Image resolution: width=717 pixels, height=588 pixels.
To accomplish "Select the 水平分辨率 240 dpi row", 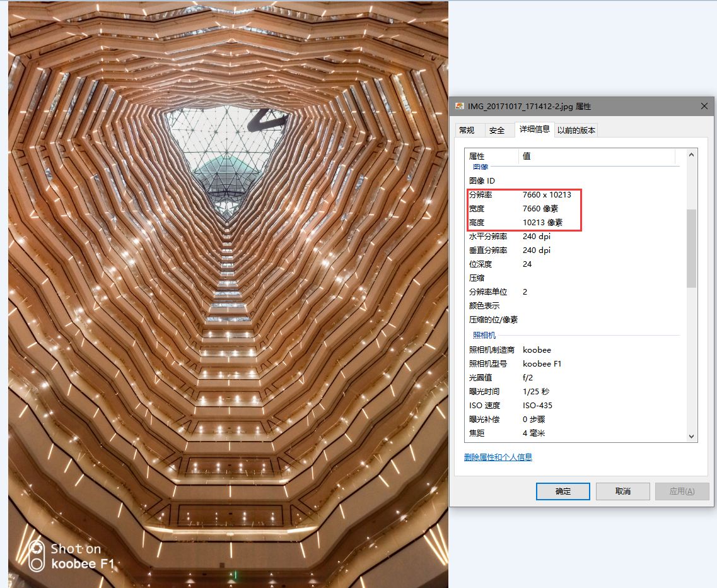I will [x=575, y=237].
